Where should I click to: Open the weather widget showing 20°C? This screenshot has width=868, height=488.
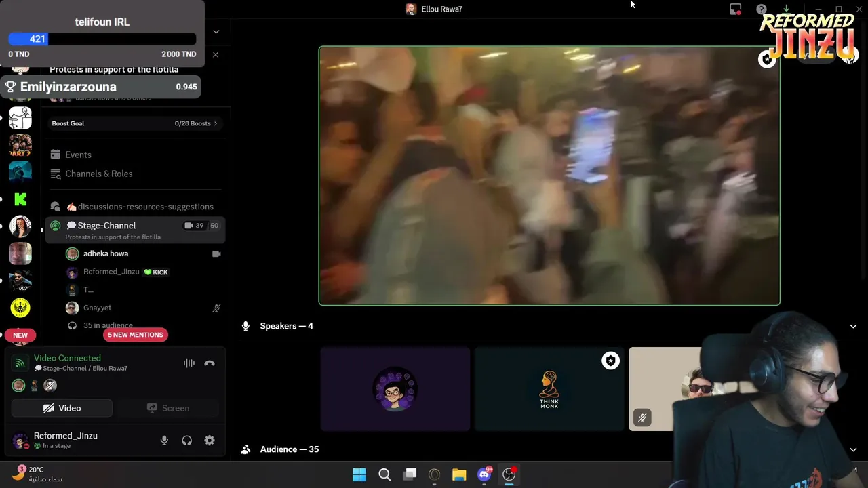38,474
